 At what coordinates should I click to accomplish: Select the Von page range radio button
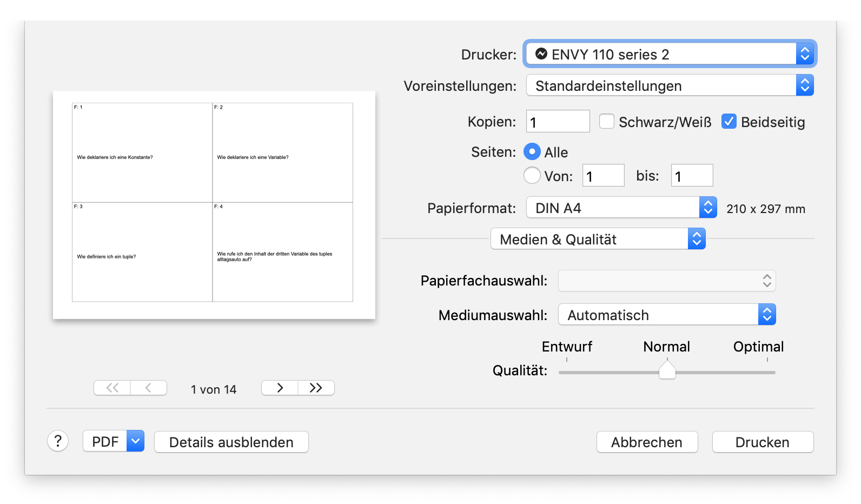[532, 175]
